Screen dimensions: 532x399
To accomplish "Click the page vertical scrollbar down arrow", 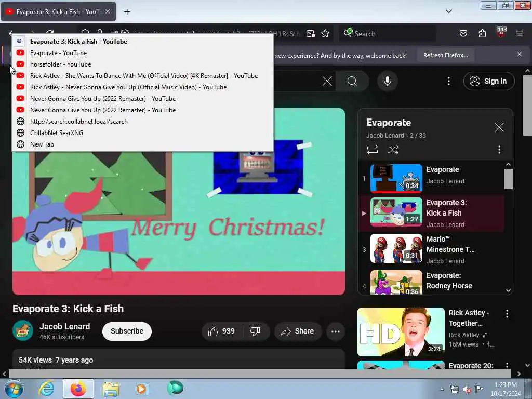I will (528, 365).
